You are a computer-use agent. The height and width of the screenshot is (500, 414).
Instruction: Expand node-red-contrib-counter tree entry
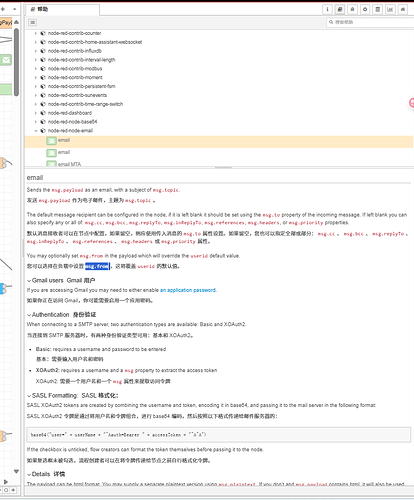coord(36,33)
